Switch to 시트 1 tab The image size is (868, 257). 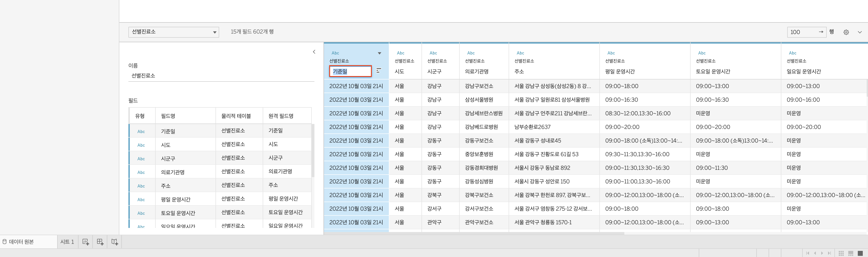point(67,242)
